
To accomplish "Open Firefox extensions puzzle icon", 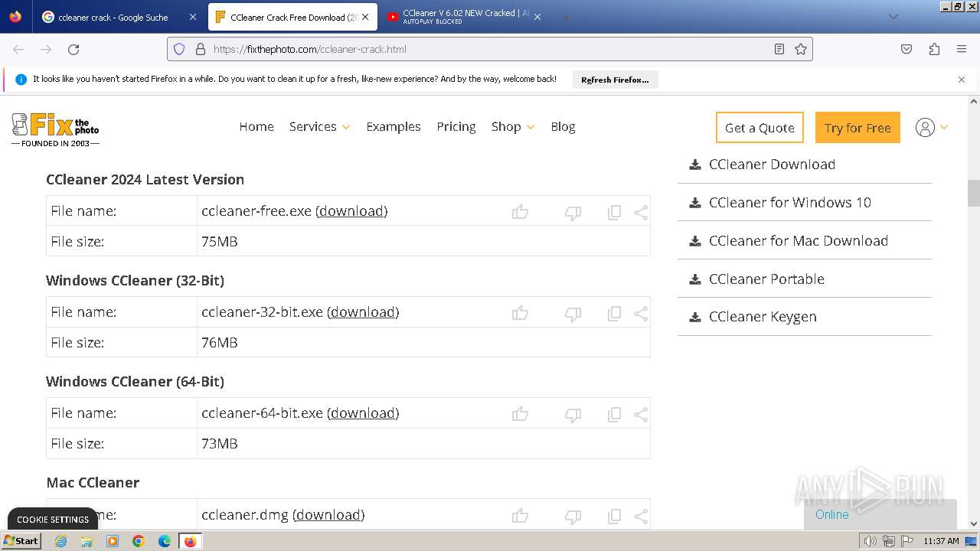I will pyautogui.click(x=934, y=49).
